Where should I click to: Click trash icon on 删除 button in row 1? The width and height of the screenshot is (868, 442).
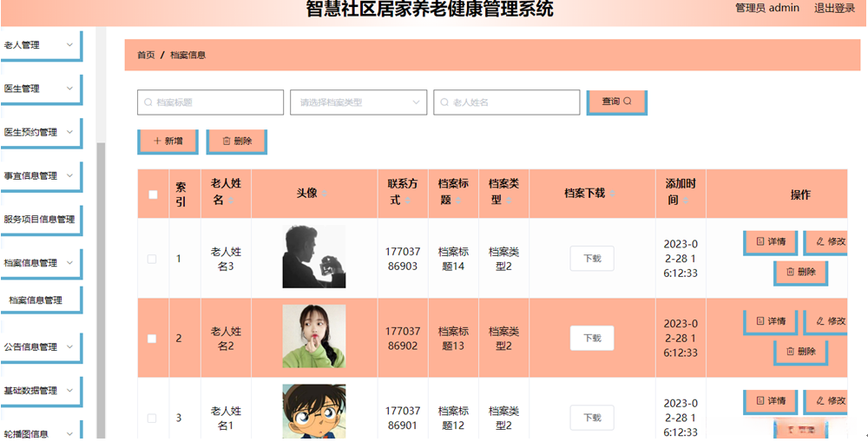791,272
